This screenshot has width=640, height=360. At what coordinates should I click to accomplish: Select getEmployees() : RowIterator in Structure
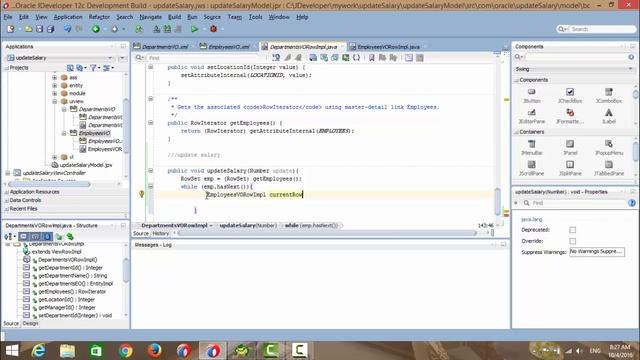[72, 291]
